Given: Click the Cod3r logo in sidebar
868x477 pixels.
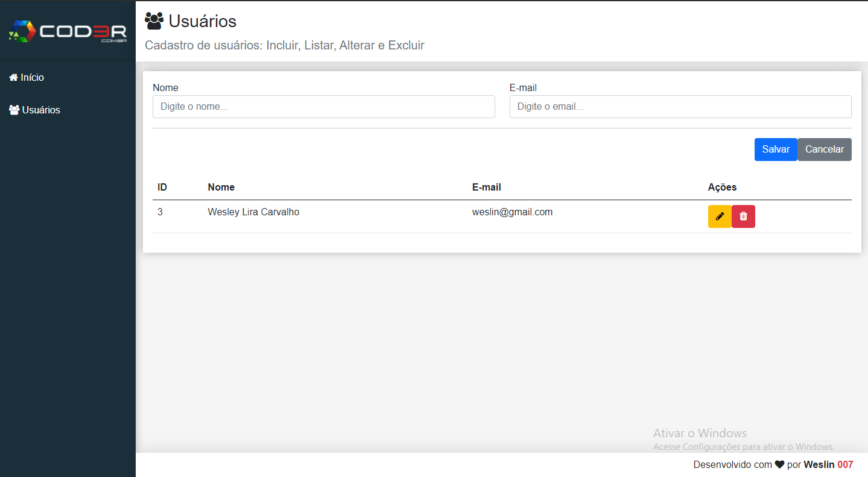Looking at the screenshot, I should [x=68, y=31].
